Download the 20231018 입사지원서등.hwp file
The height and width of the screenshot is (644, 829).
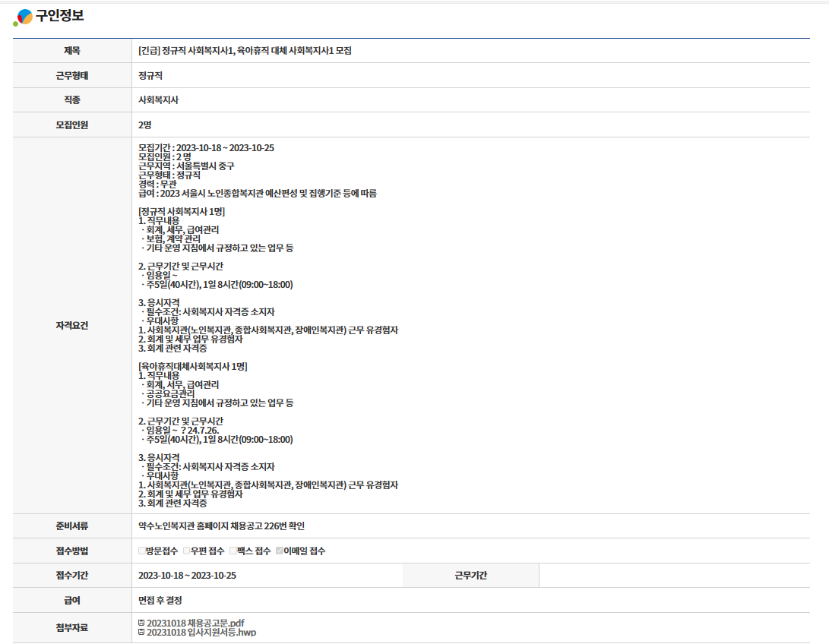(201, 632)
